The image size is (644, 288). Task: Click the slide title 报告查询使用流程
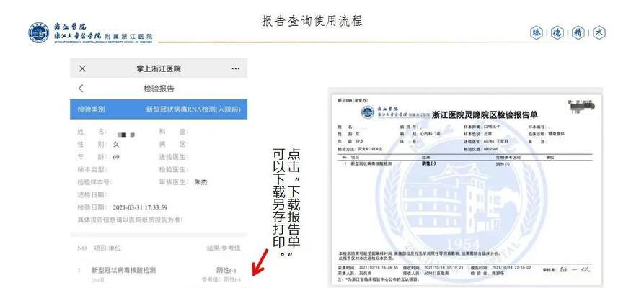[312, 21]
